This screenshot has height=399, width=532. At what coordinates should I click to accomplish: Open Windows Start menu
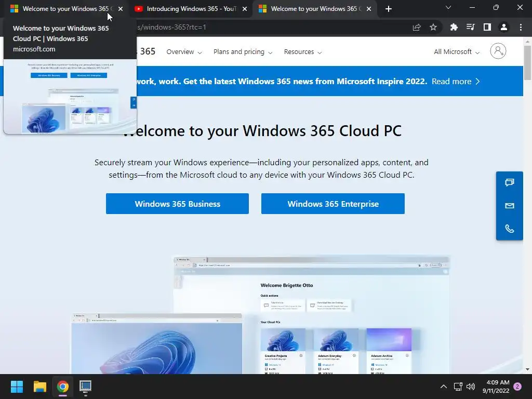(x=17, y=387)
